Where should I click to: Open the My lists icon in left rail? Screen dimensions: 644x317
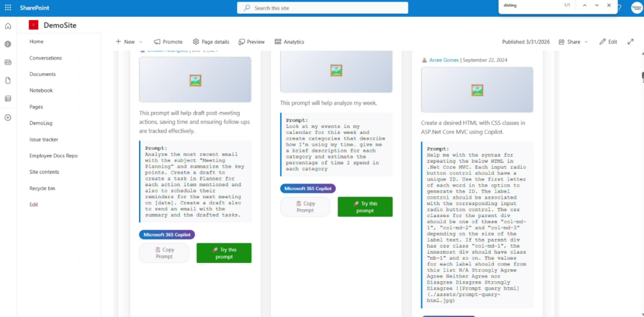pyautogui.click(x=8, y=99)
